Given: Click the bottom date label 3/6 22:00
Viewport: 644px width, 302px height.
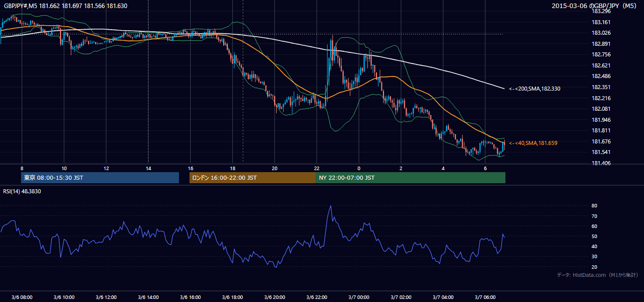Looking at the screenshot, I should tap(316, 297).
